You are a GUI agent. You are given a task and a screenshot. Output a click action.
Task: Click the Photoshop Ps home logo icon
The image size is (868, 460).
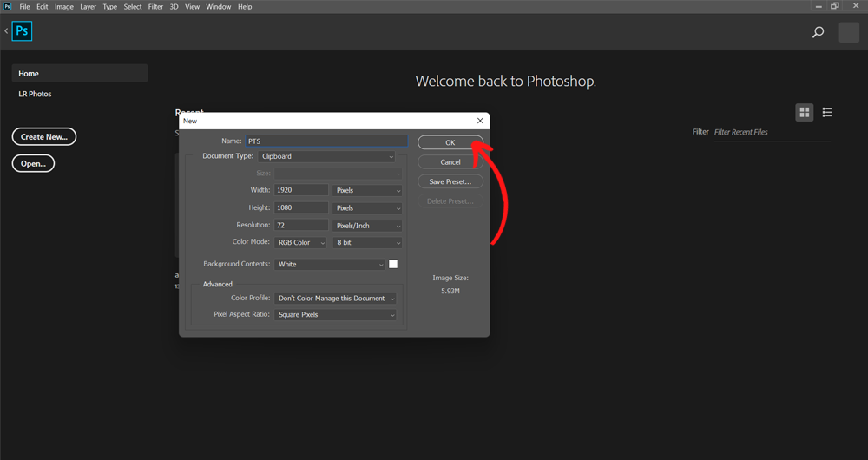coord(23,32)
